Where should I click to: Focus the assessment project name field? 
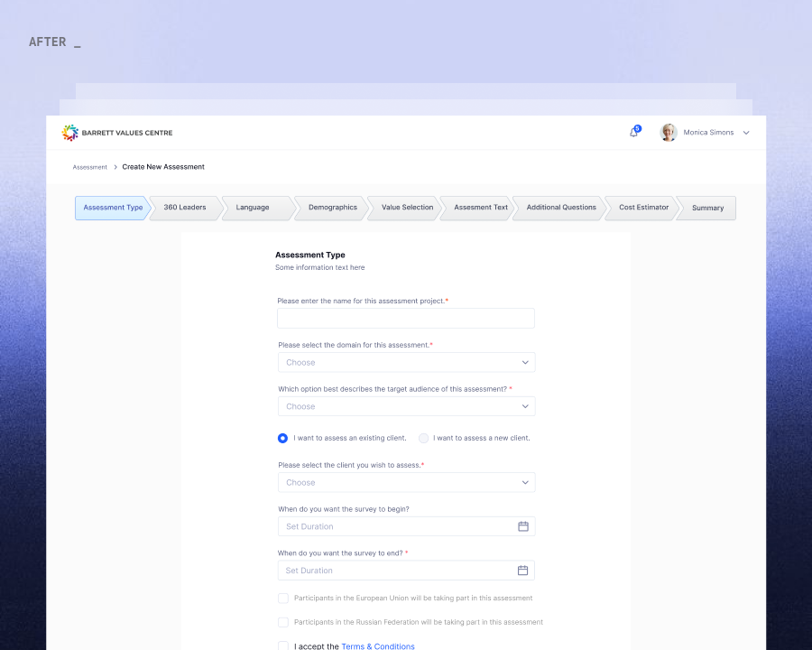(x=406, y=319)
